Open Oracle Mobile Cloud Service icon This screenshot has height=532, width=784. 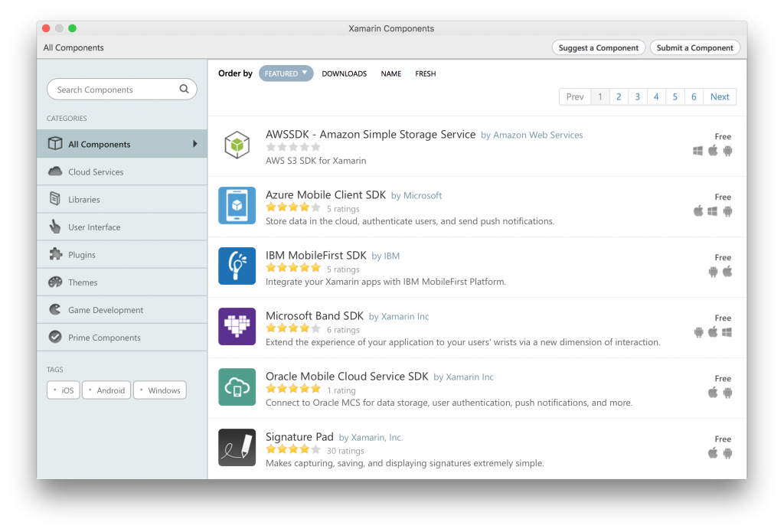[237, 387]
